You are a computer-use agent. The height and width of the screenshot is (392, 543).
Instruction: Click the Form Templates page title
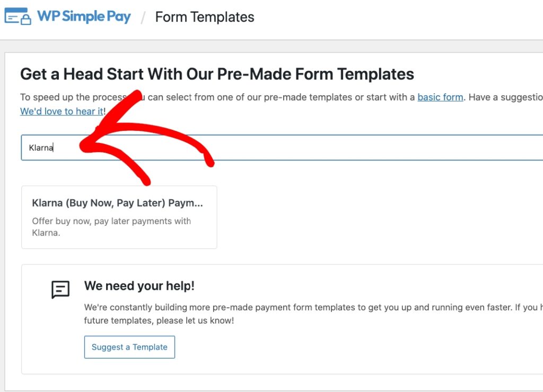205,17
